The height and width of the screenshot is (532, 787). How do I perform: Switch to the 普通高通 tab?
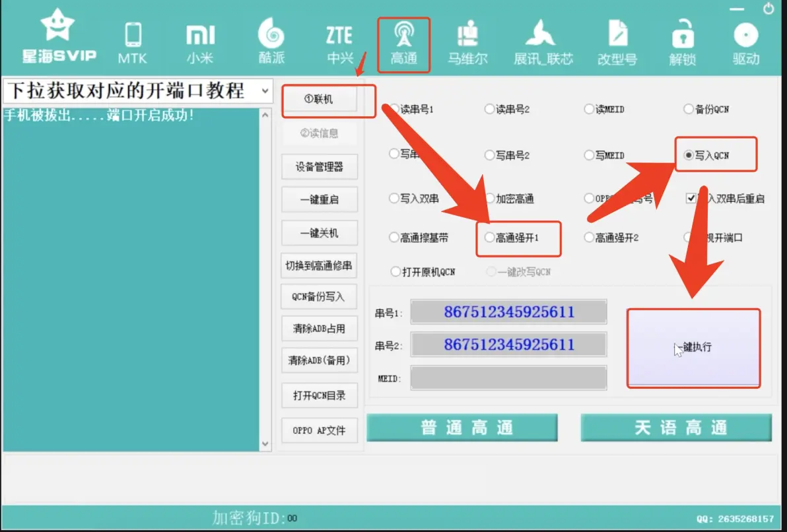pyautogui.click(x=462, y=428)
